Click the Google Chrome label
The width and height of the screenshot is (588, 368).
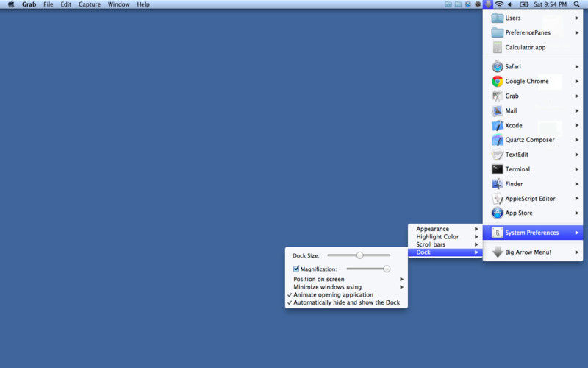coord(526,81)
